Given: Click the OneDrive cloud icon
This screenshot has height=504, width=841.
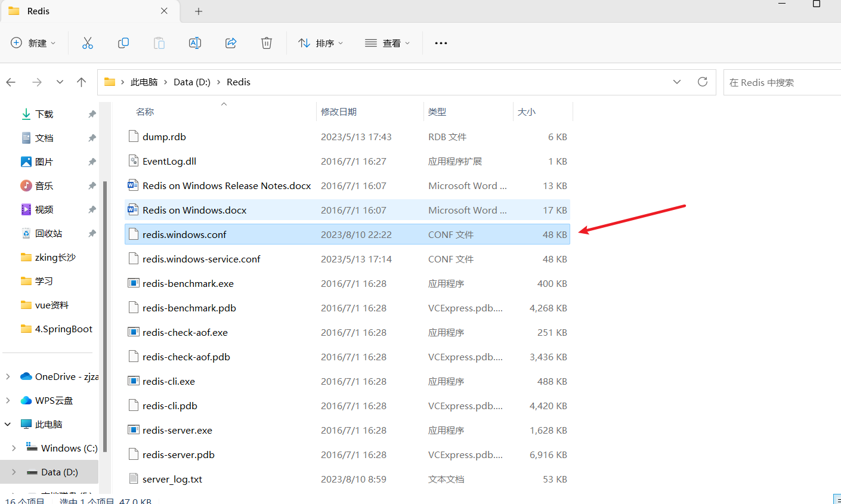Looking at the screenshot, I should (26, 376).
